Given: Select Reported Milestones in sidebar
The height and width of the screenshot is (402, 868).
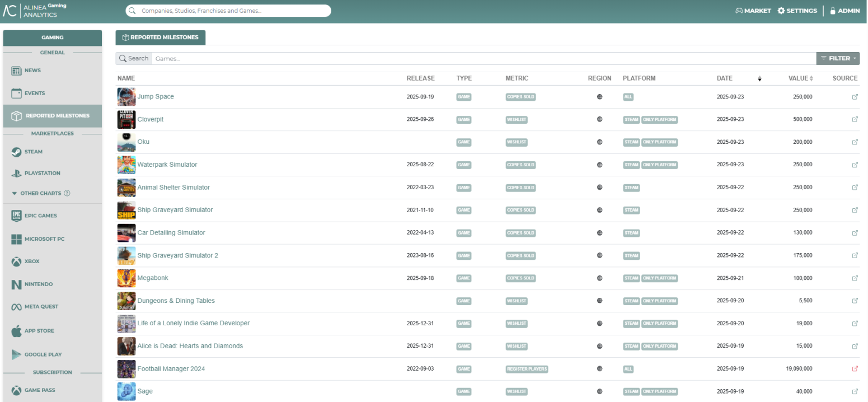Looking at the screenshot, I should 53,116.
